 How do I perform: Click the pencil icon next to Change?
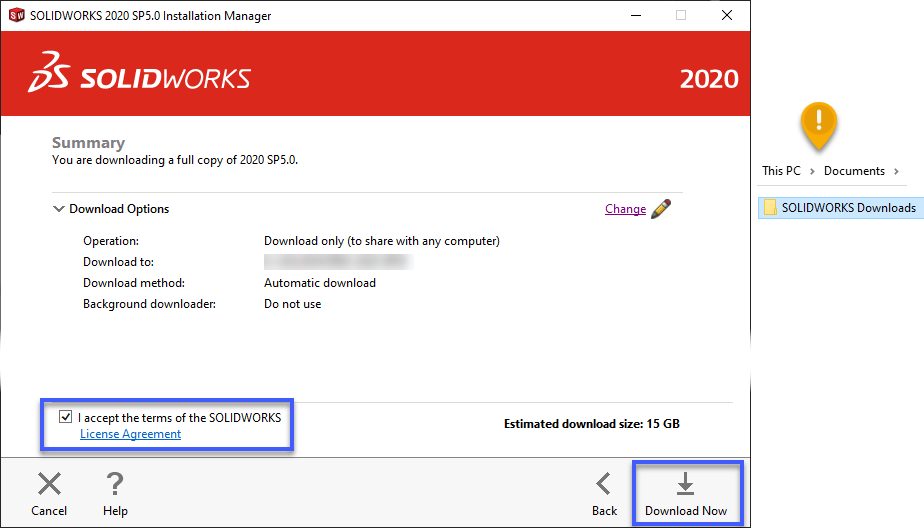(661, 209)
